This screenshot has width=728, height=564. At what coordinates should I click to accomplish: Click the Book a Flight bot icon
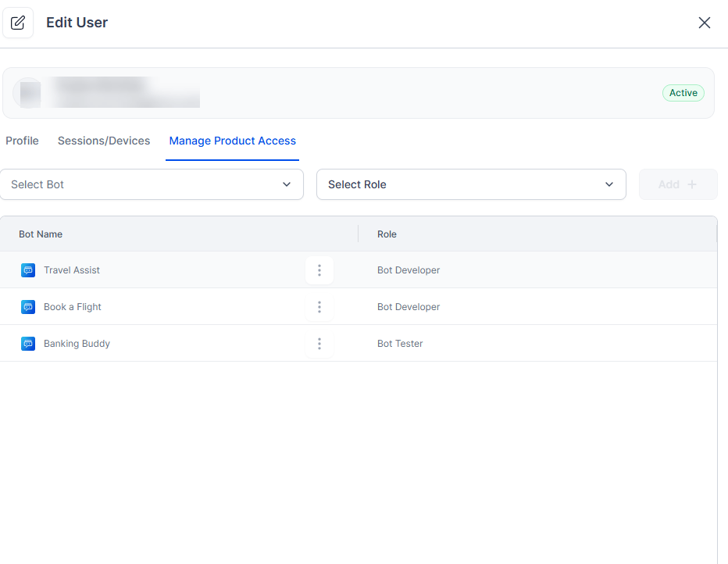[x=28, y=307]
